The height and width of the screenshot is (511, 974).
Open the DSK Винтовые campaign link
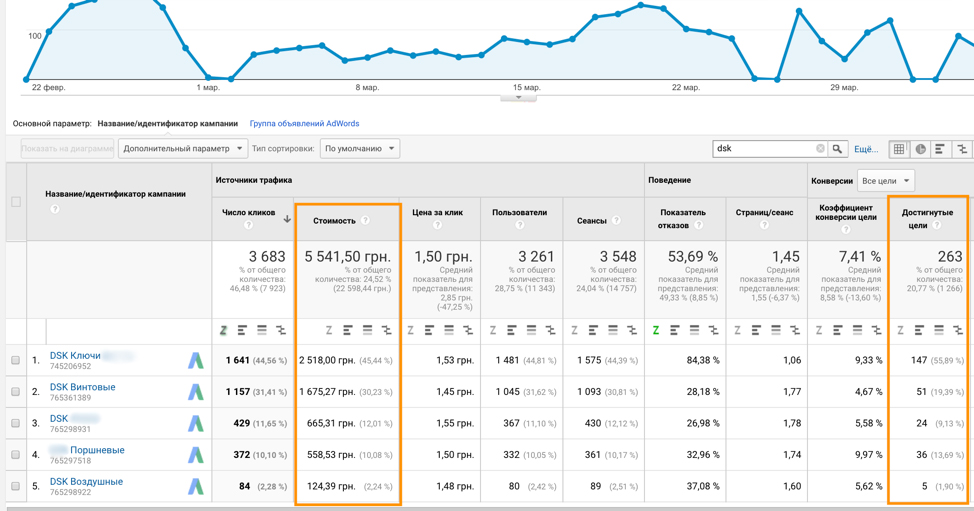tap(83, 387)
